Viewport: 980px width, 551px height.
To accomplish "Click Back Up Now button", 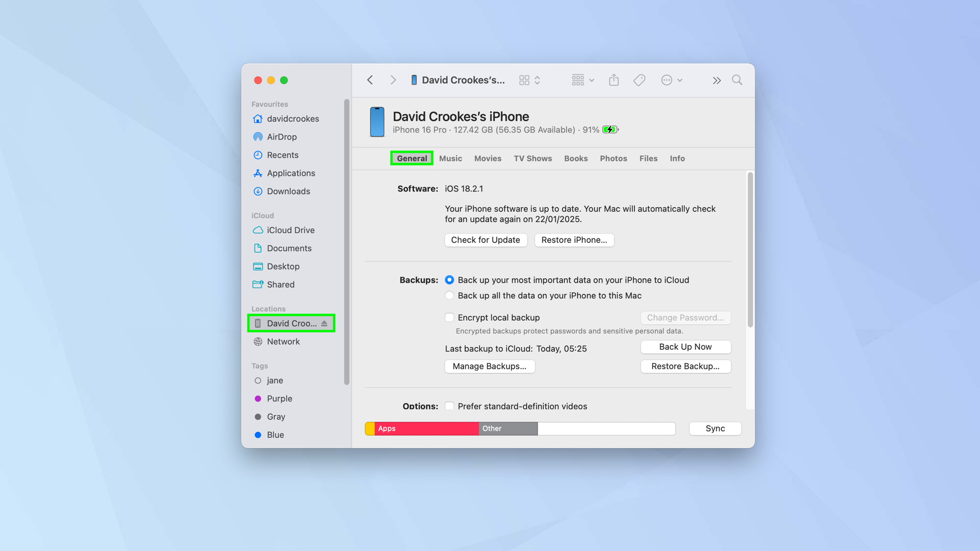I will [x=685, y=346].
